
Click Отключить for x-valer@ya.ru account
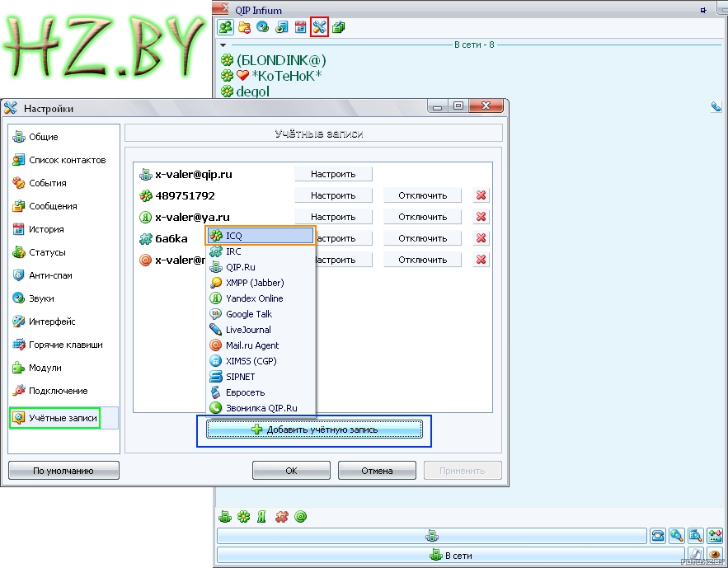[x=422, y=217]
